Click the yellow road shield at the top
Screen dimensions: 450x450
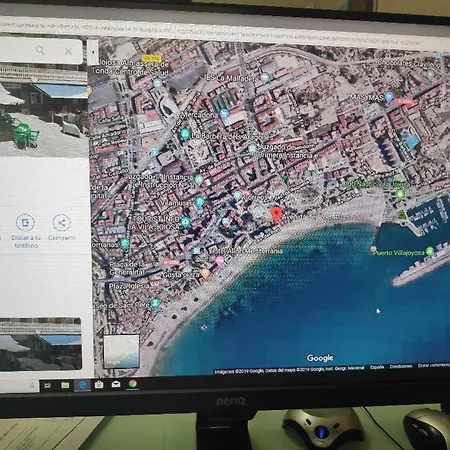(152, 58)
